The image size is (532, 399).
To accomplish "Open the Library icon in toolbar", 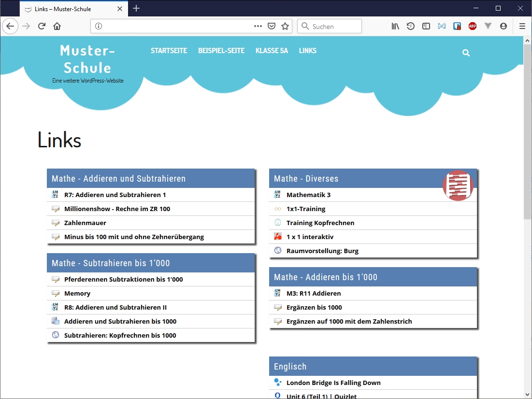I will 395,26.
